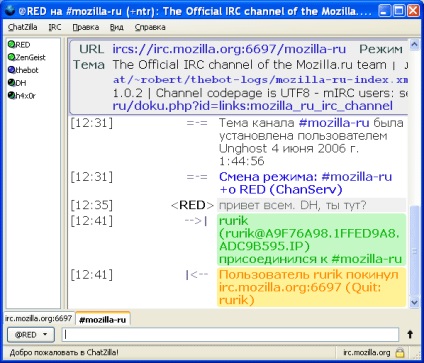The image size is (424, 363).
Task: Click the chat vertical scrollbar thumb
Action: 414,251
